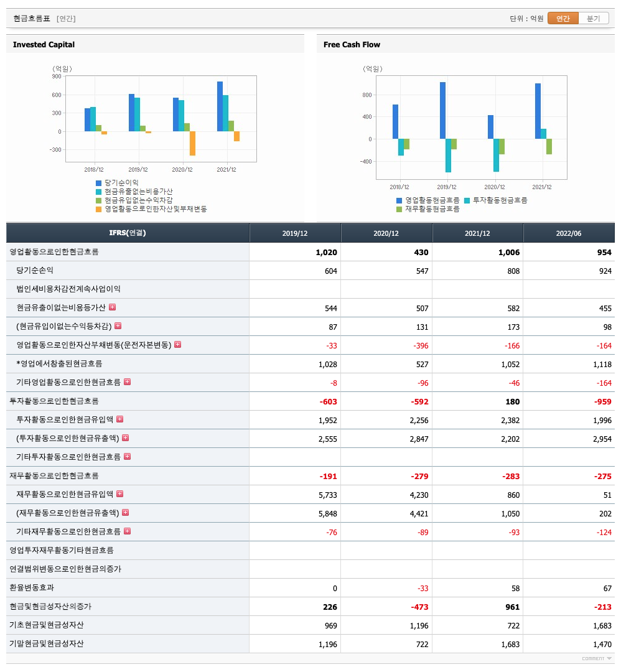Select the 재무활동으로인한현금흐름 row label
621x672 pixels.
(54, 475)
